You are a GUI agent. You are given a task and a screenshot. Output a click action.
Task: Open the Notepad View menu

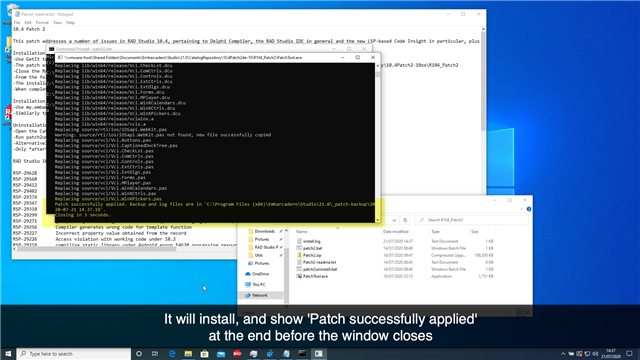click(x=57, y=22)
